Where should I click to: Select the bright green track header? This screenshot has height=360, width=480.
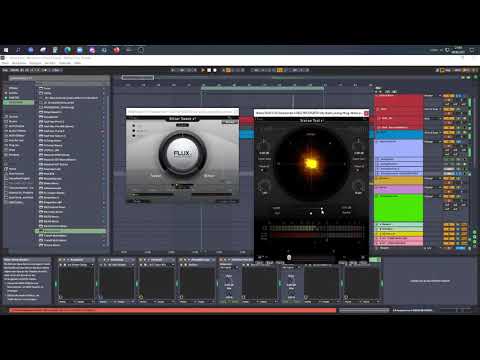point(399,208)
